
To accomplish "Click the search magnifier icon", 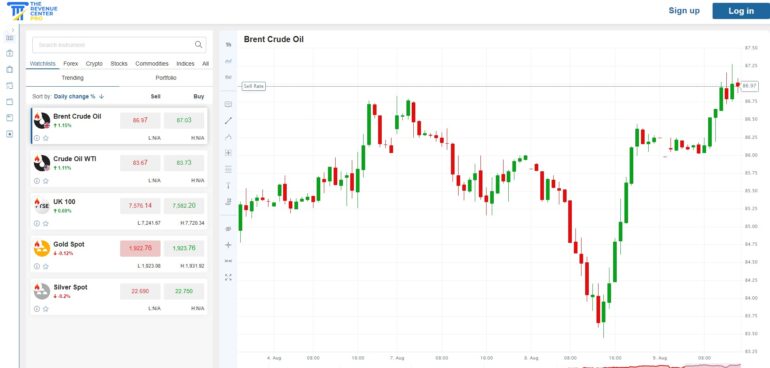I will [198, 45].
